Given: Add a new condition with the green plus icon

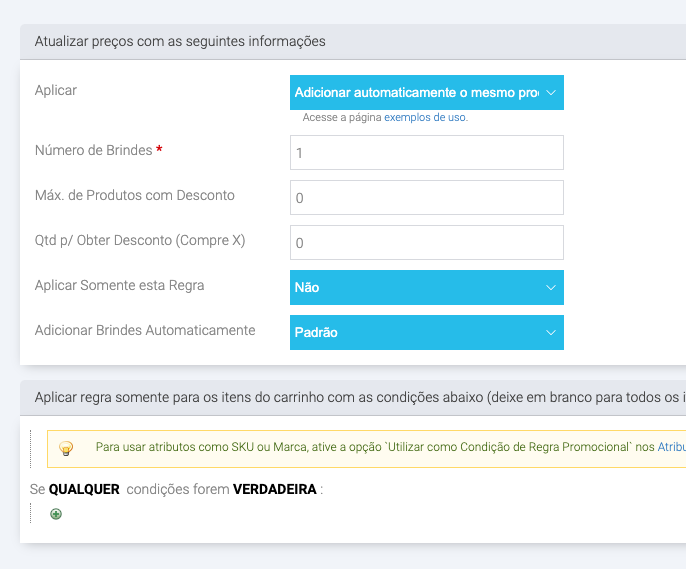Looking at the screenshot, I should pos(56,514).
